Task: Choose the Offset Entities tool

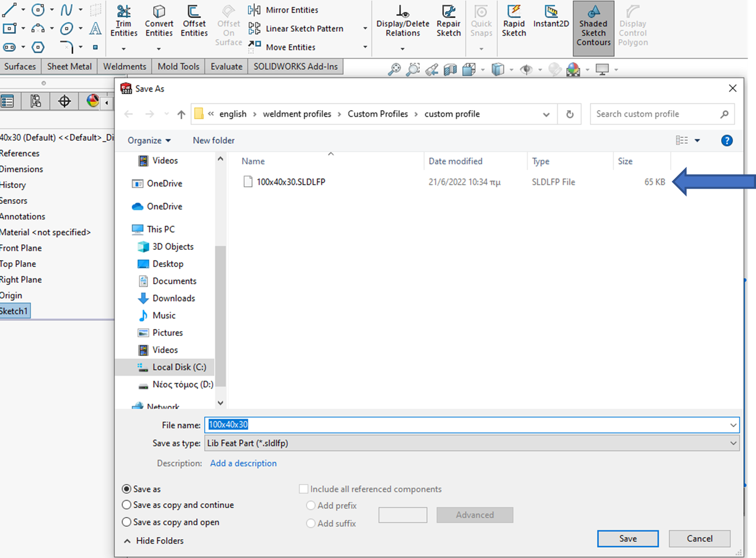Action: pos(194,21)
